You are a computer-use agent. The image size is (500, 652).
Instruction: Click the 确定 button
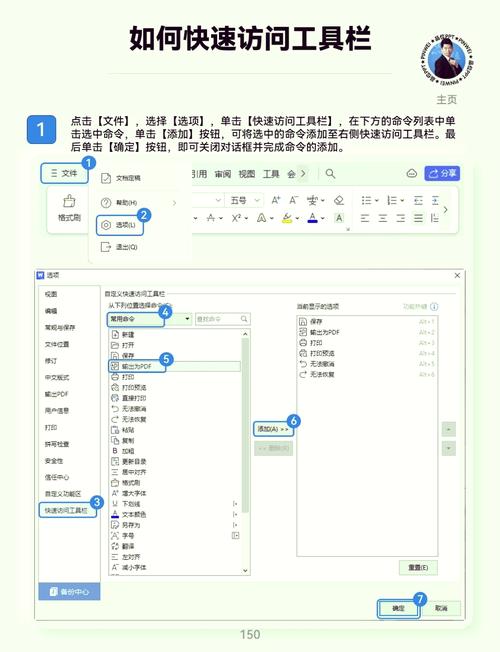pos(398,608)
